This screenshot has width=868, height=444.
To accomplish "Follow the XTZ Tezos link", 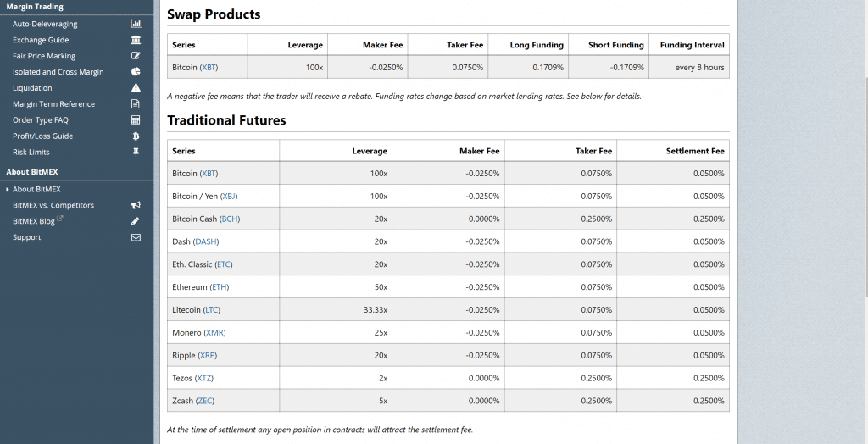I will (203, 378).
